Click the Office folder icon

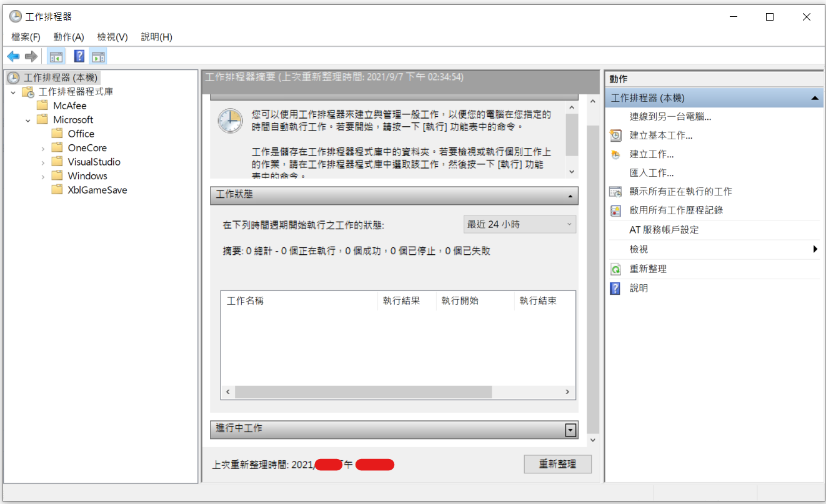(x=57, y=134)
